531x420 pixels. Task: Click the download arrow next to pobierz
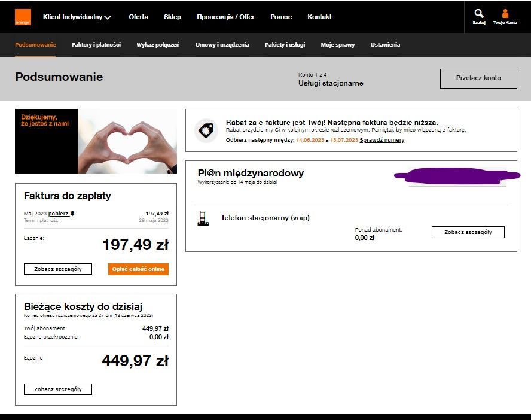point(72,214)
